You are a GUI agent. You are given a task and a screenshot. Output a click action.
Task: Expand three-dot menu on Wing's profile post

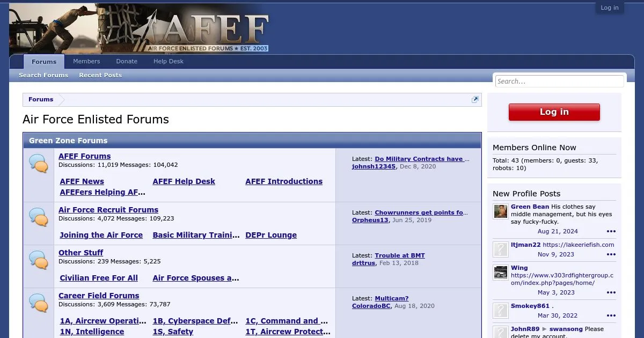(611, 293)
